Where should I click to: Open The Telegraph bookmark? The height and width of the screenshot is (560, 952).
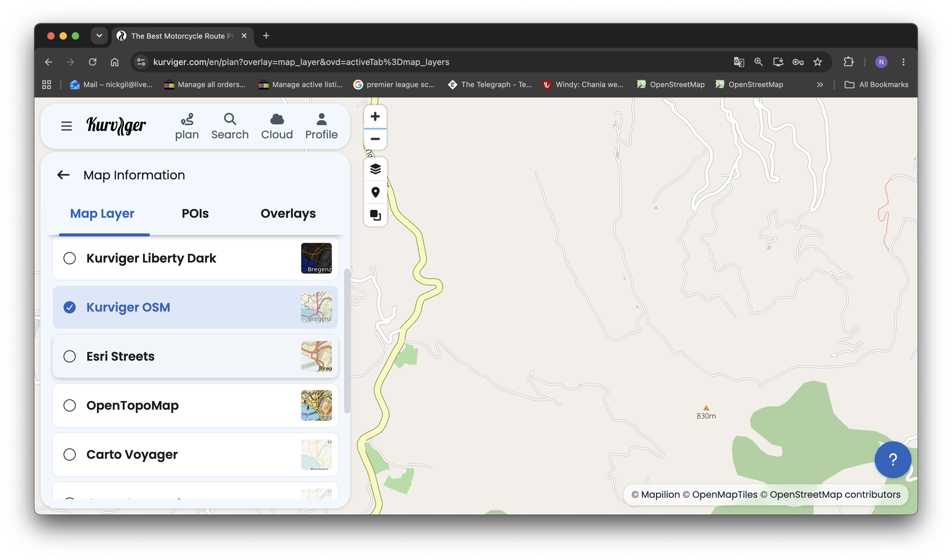pyautogui.click(x=490, y=85)
